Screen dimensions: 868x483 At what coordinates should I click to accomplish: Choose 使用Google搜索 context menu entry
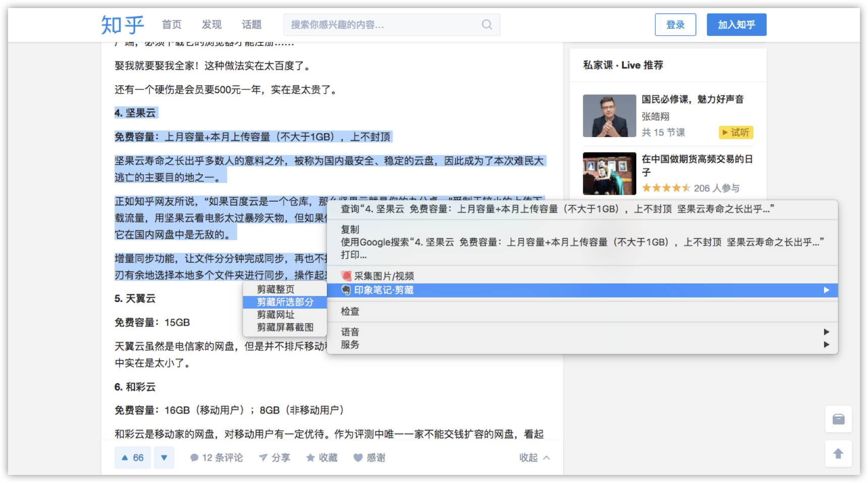582,242
